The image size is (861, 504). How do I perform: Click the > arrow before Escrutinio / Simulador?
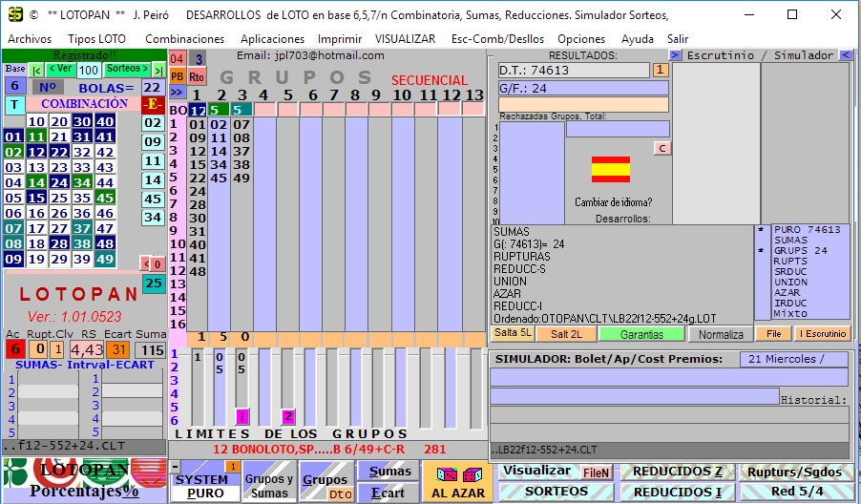(x=676, y=55)
